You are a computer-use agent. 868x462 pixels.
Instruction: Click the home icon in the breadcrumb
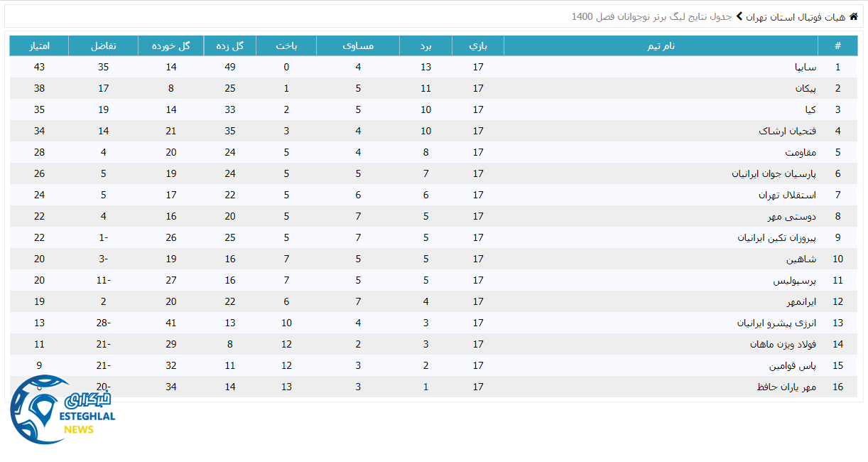click(853, 16)
